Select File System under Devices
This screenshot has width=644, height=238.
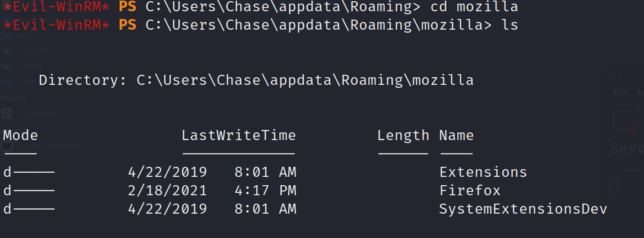39,113
